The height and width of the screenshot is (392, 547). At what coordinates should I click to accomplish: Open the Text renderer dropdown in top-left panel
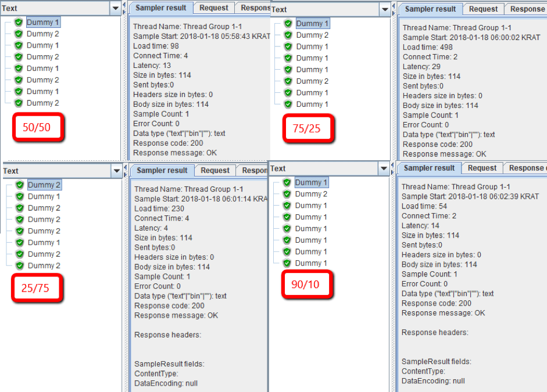pos(115,8)
